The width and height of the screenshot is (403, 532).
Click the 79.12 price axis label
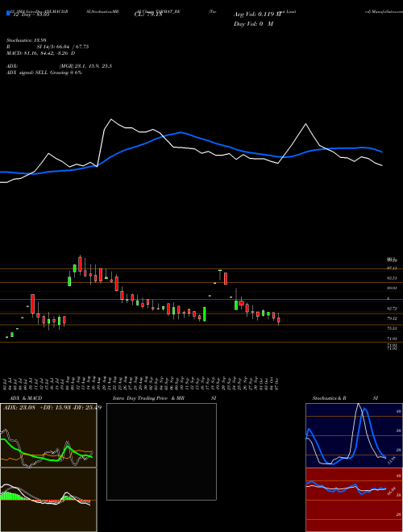tap(393, 318)
